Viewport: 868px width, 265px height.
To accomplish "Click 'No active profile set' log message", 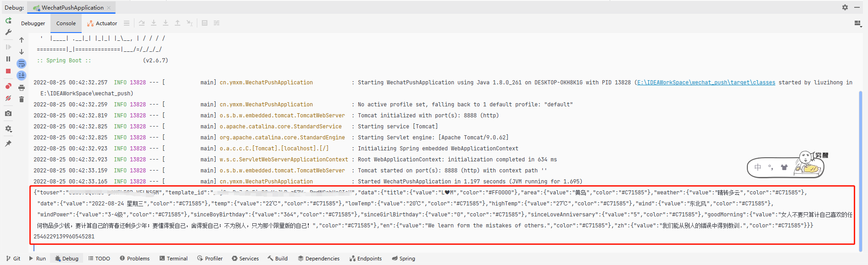I will 465,105.
